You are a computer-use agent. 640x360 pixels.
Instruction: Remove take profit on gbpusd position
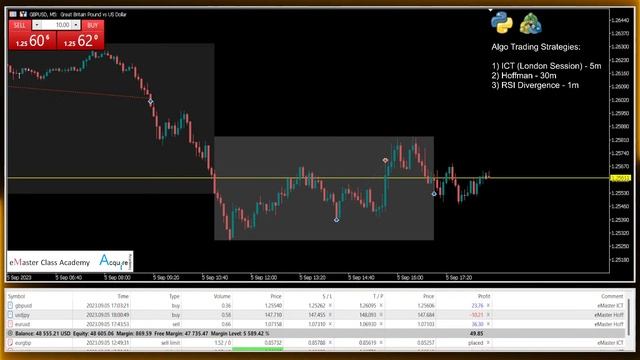381,305
